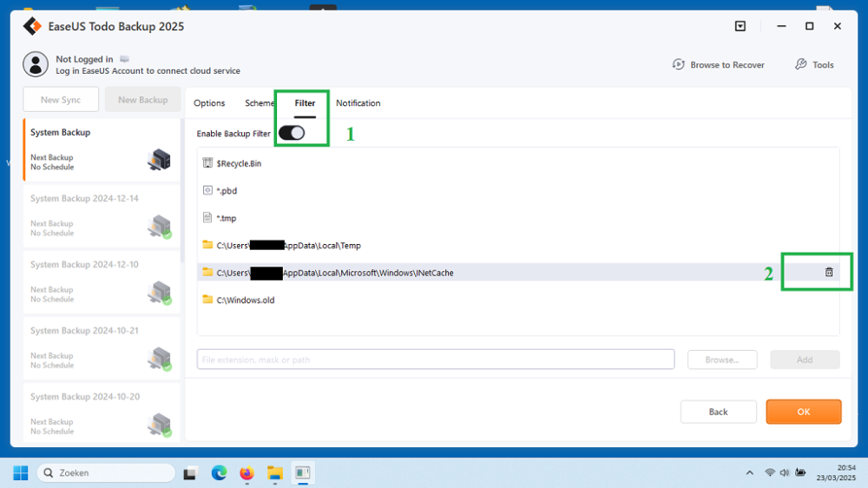Click the orange OK button

(x=803, y=412)
